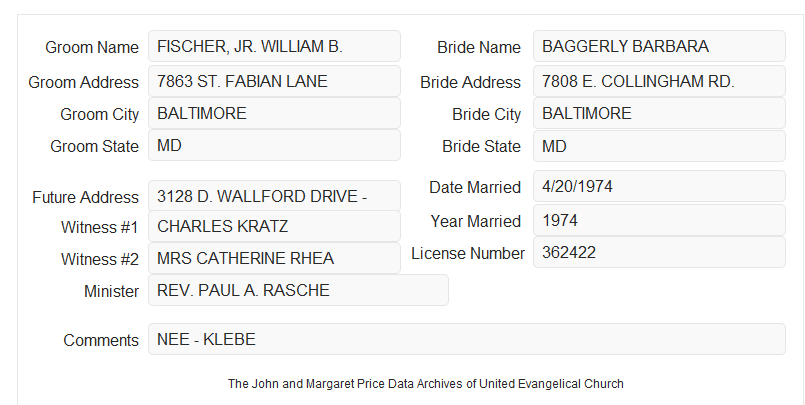Viewport: 805px width, 405px height.
Task: Click the Witness #1 field
Action: tap(274, 226)
